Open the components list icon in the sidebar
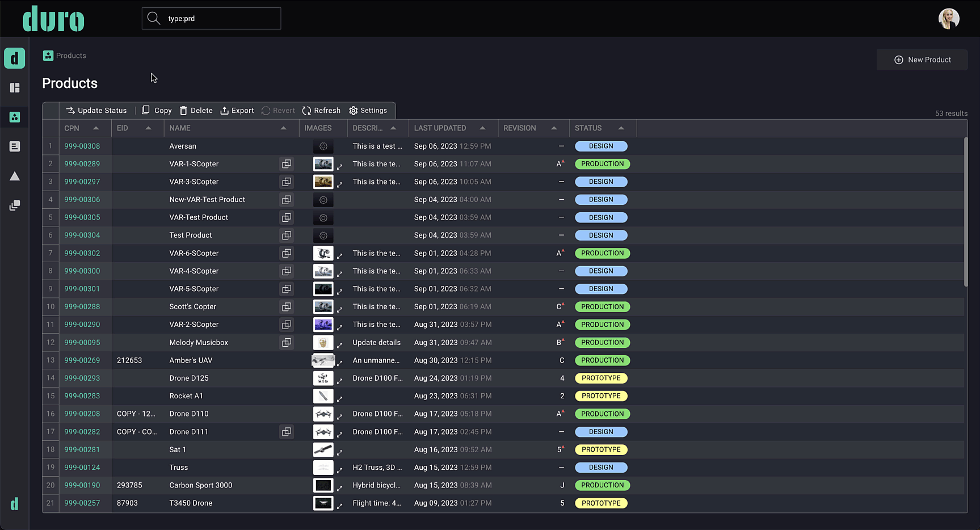The image size is (980, 530). (14, 146)
